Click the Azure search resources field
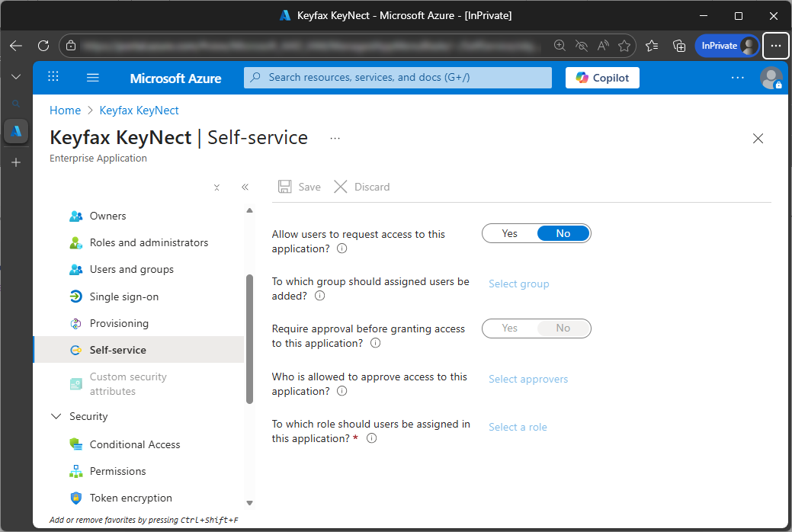 click(x=398, y=78)
